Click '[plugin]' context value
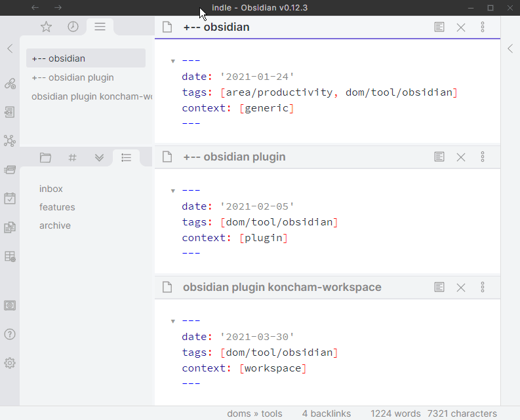 click(x=264, y=238)
